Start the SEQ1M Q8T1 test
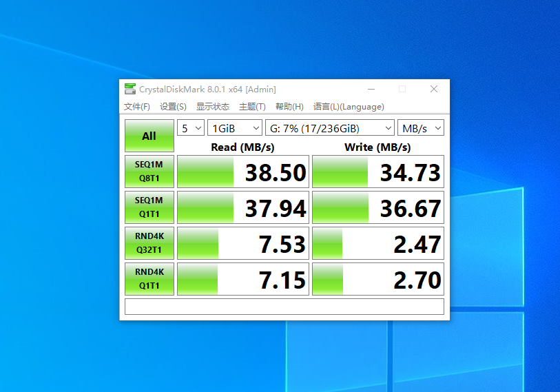This screenshot has height=392, width=560. pos(149,172)
